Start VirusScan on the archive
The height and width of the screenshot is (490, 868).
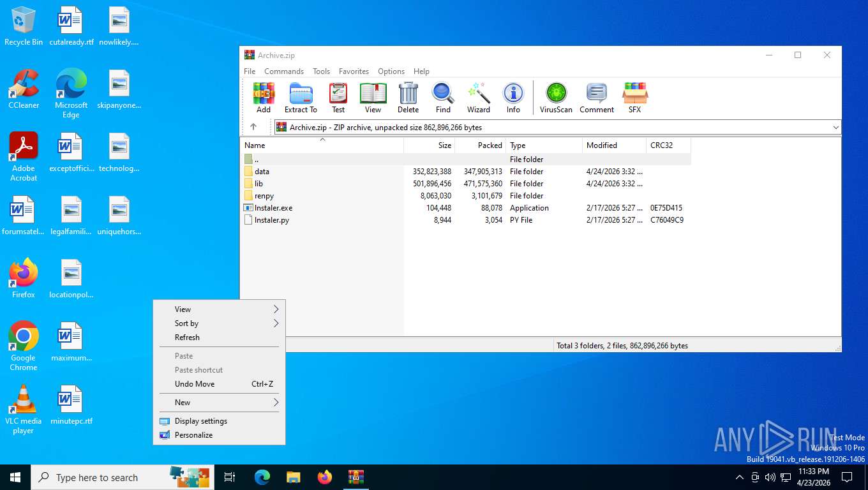point(556,98)
